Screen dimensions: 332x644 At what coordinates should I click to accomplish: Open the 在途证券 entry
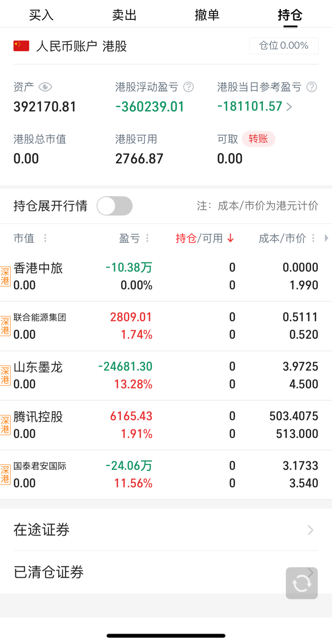click(166, 530)
